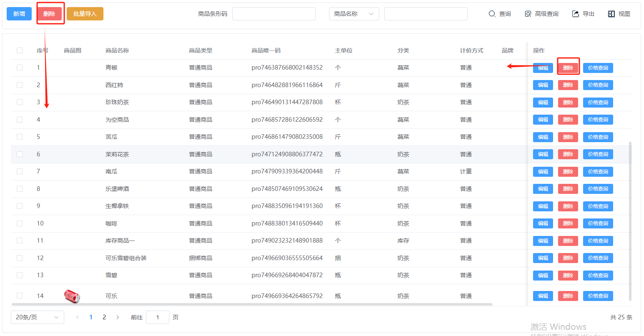
Task: Toggle the select-all checkbox in table header
Action: (x=20, y=50)
